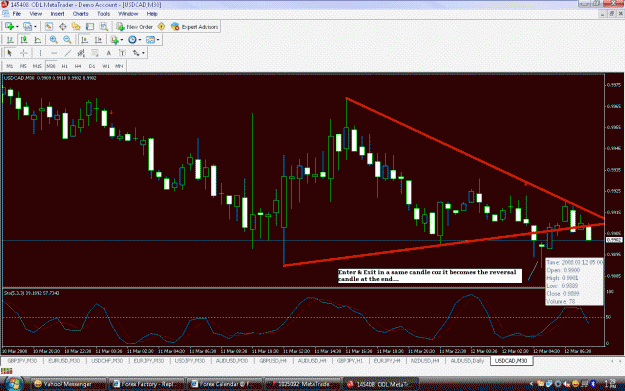This screenshot has height=391, width=625.
Task: Switch chart to Candlesticks
Action: point(24,40)
